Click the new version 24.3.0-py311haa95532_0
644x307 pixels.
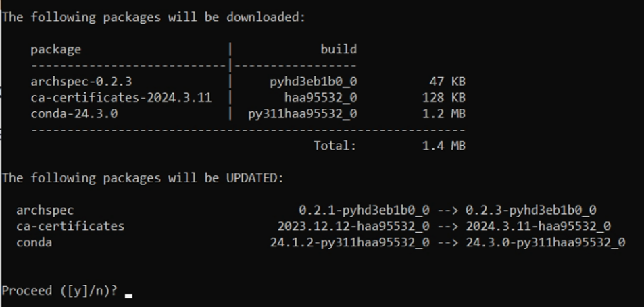[x=545, y=243]
